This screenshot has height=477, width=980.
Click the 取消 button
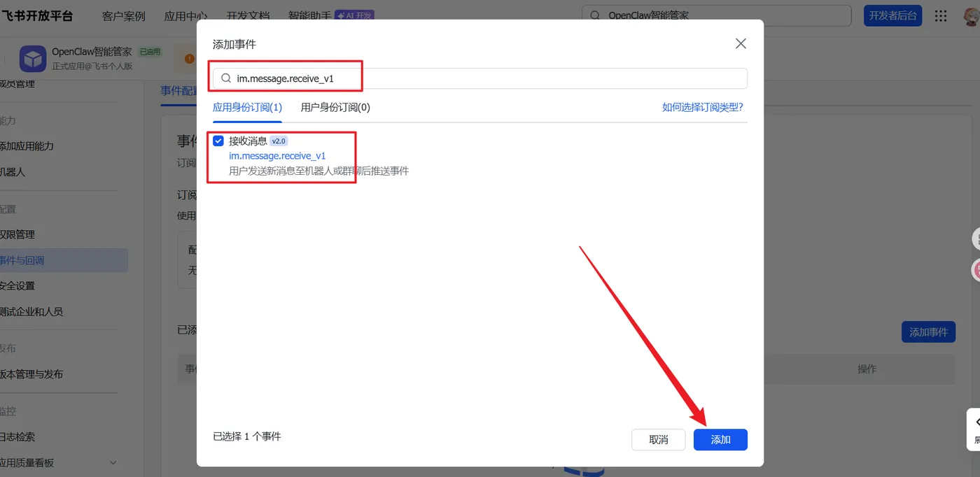pos(658,439)
